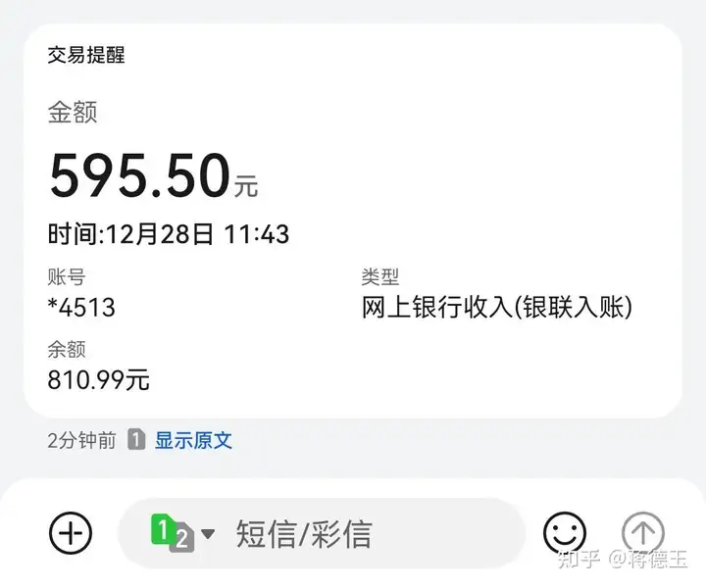Viewport: 706px width, 588px height.
Task: Tap the 时间:12月28日 11:43 line
Action: click(169, 233)
